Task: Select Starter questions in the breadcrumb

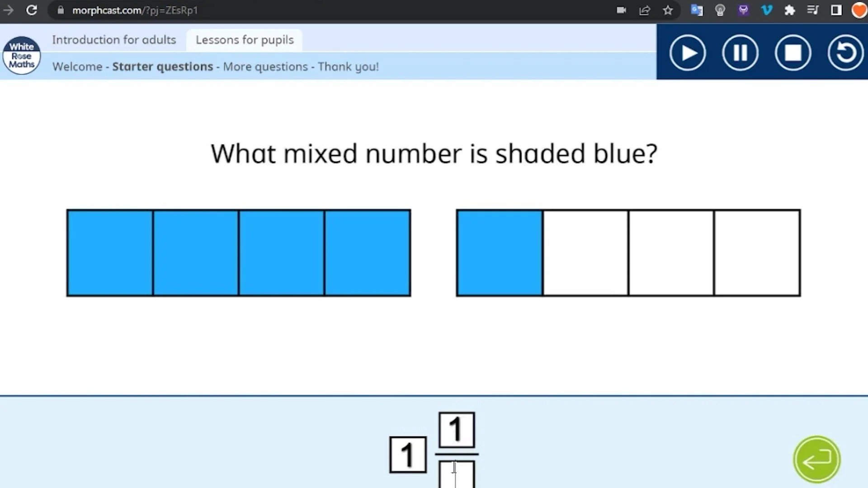Action: pyautogui.click(x=162, y=66)
